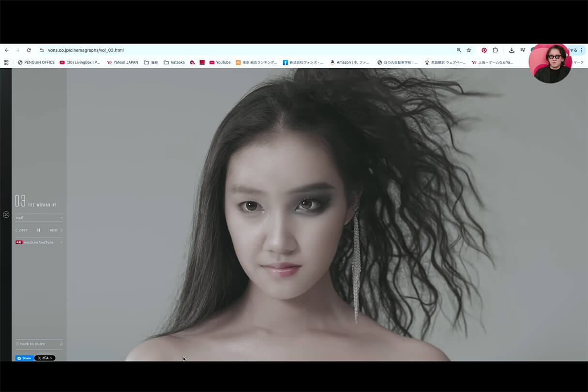
Task: Click the 4K watch on YouTube link
Action: [x=39, y=242]
